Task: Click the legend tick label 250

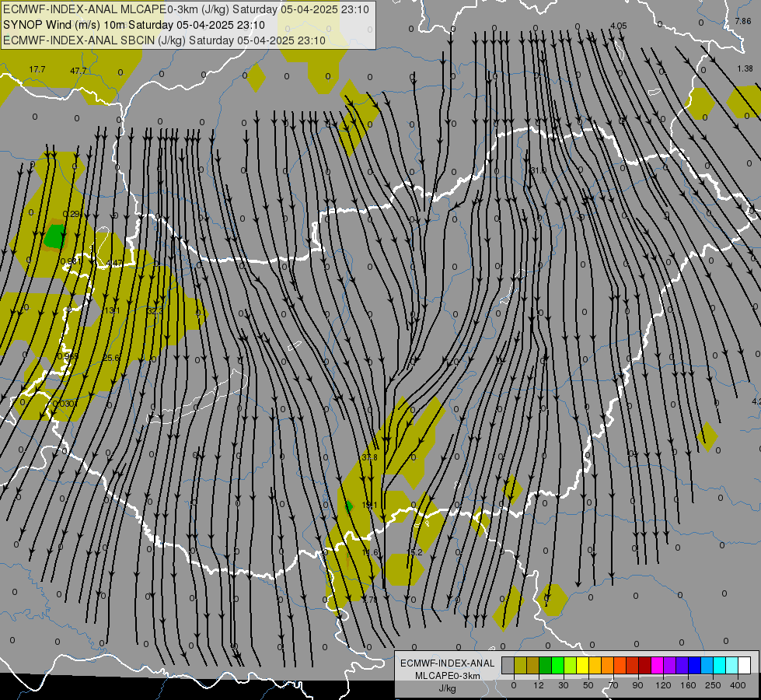Action: point(713,685)
